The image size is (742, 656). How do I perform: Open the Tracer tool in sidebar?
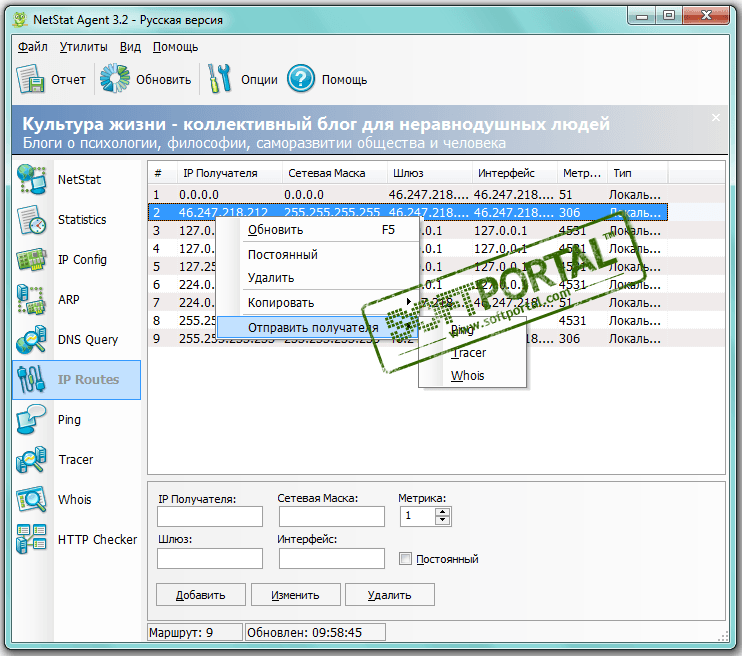[x=32, y=460]
